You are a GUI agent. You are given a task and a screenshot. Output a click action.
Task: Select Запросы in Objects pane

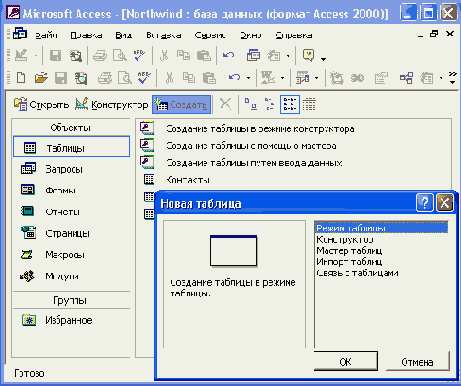pyautogui.click(x=64, y=169)
